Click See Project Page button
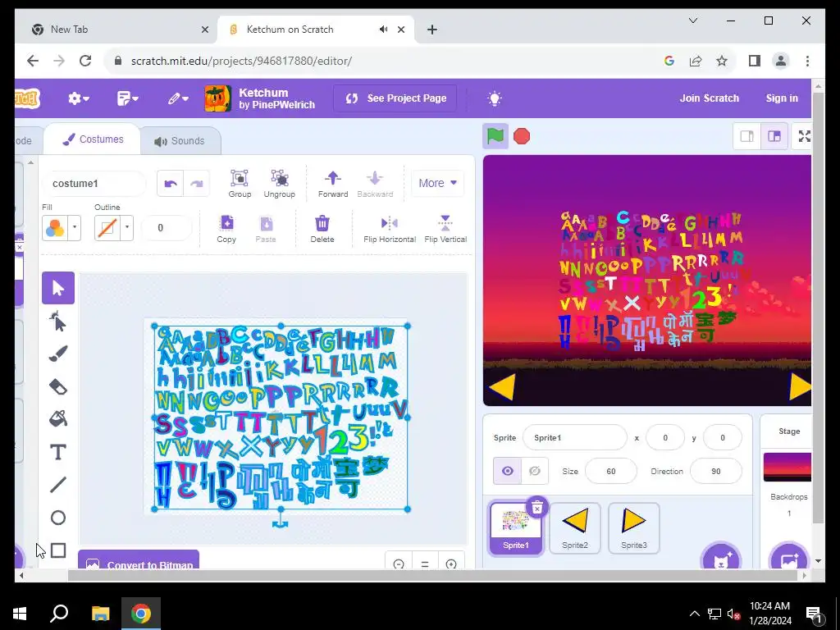This screenshot has width=840, height=630. click(396, 98)
